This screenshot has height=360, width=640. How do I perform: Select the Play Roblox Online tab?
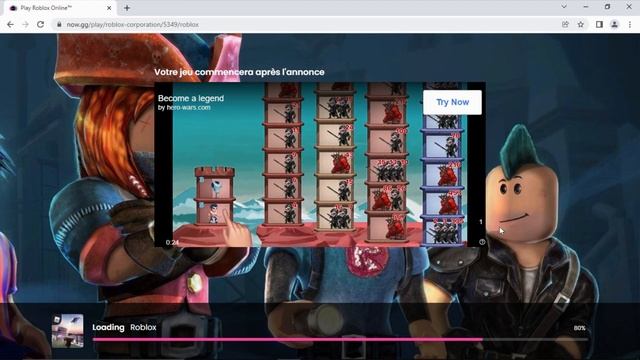[x=61, y=8]
